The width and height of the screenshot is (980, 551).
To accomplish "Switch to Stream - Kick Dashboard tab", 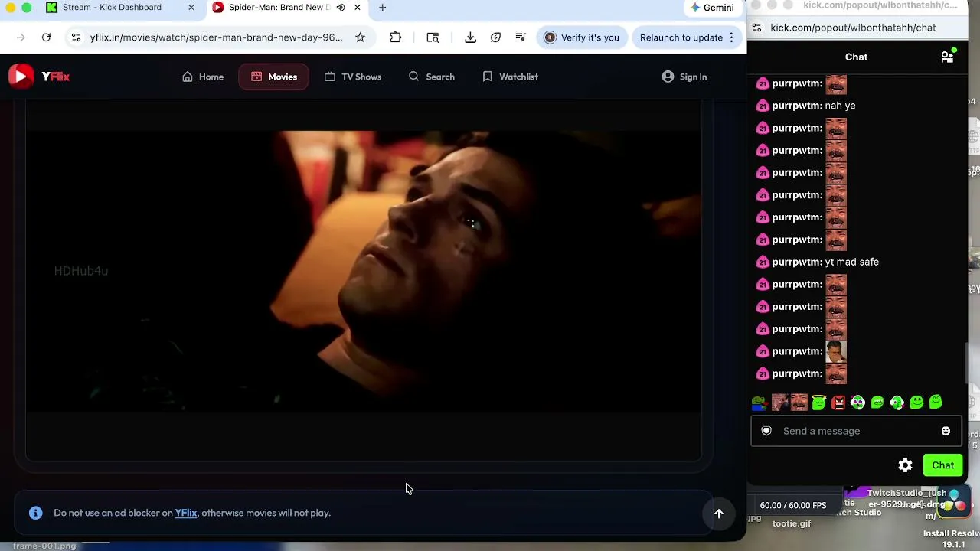I will [112, 8].
